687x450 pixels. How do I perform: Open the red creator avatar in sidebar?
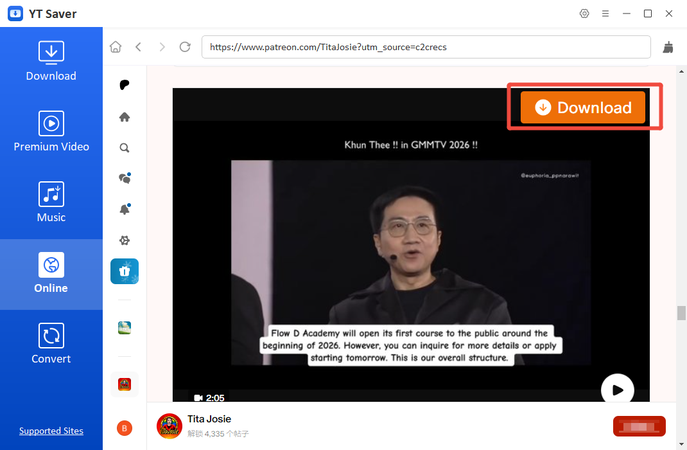124,384
